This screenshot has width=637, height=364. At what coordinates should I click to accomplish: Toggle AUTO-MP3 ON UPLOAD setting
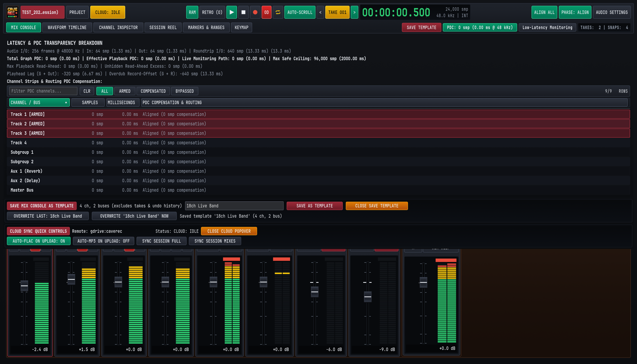pyautogui.click(x=104, y=241)
